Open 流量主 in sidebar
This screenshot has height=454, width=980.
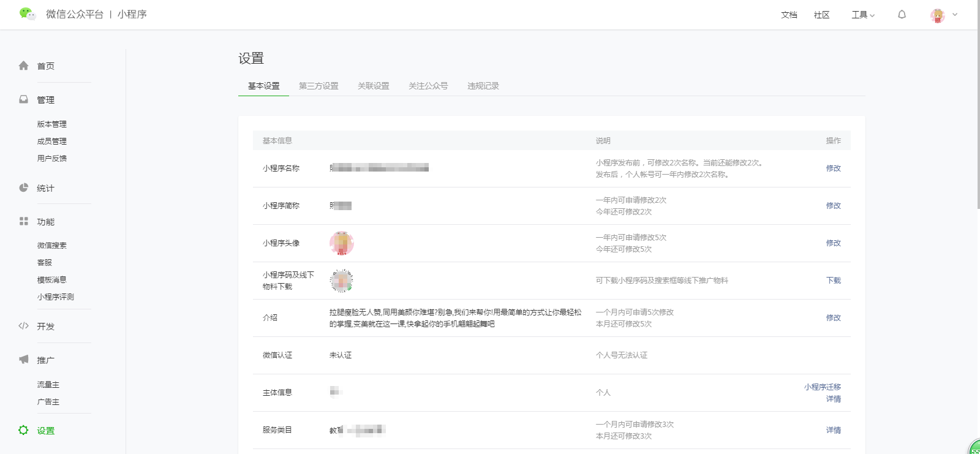tap(48, 385)
